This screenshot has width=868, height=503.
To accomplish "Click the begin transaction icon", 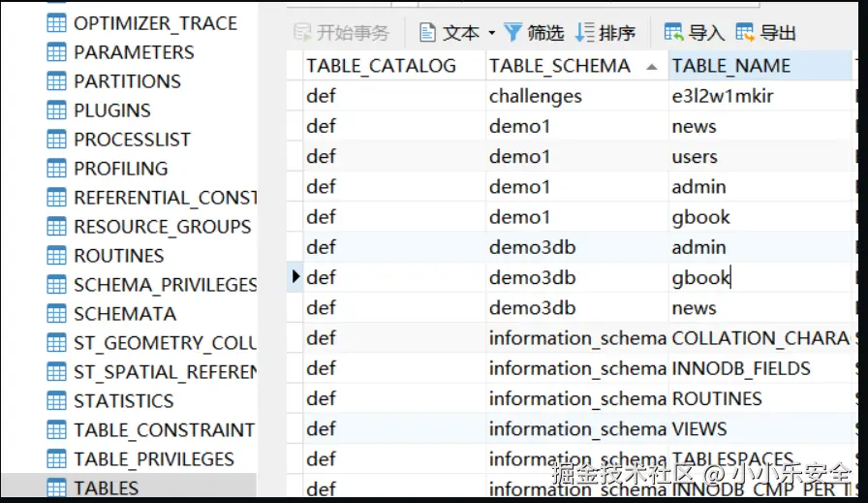I will coord(302,33).
